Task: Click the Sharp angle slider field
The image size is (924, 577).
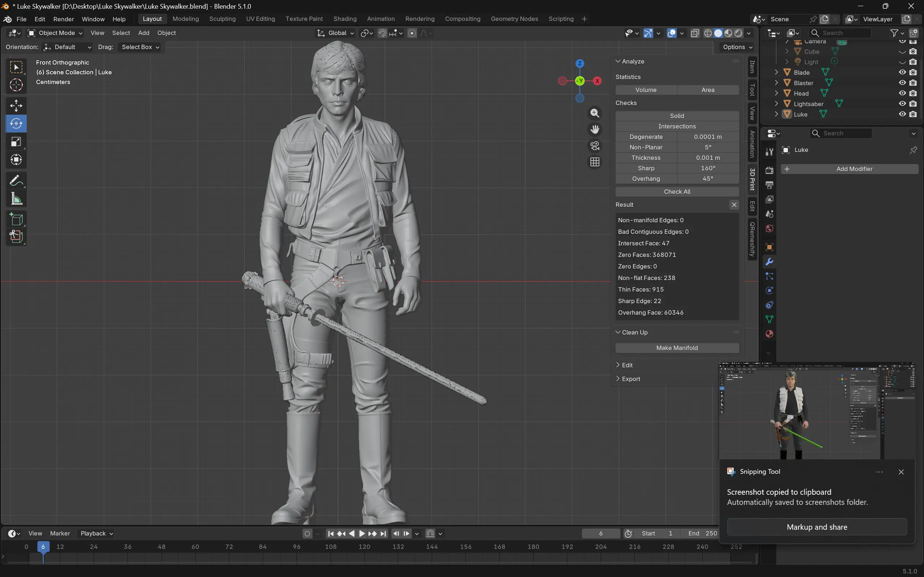Action: coord(708,168)
